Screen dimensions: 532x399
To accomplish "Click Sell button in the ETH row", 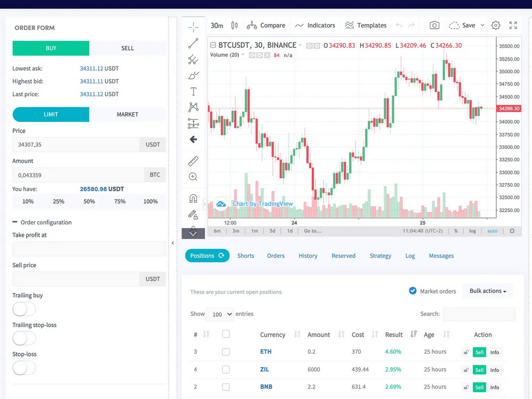I will [x=479, y=352].
